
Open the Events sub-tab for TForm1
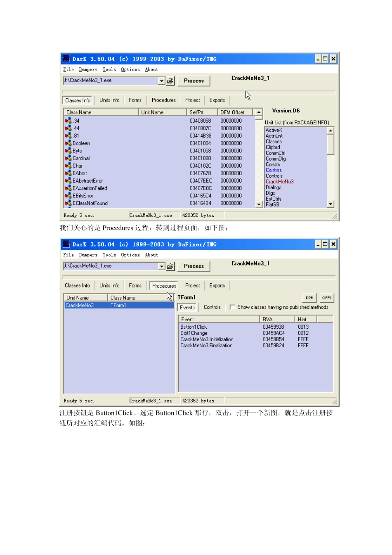pos(187,308)
